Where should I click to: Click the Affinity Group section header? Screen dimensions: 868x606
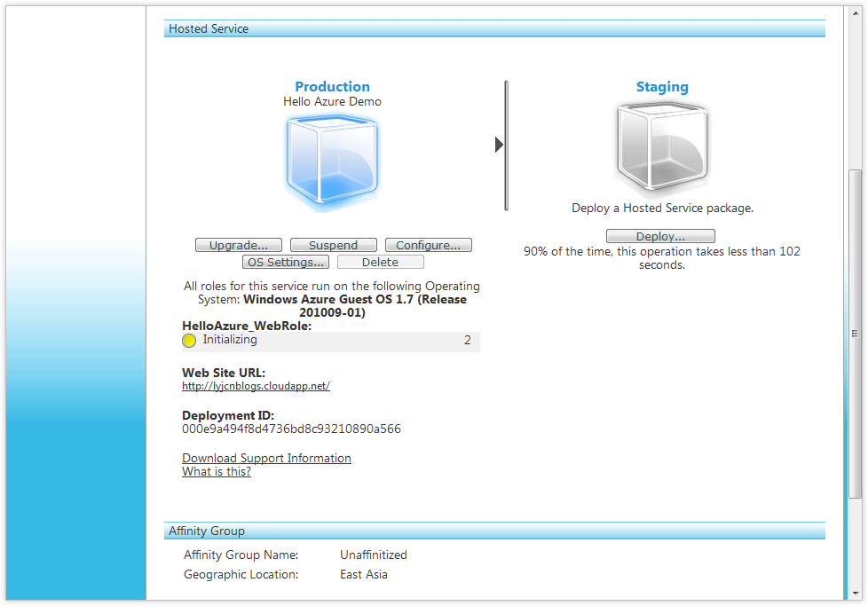point(207,531)
